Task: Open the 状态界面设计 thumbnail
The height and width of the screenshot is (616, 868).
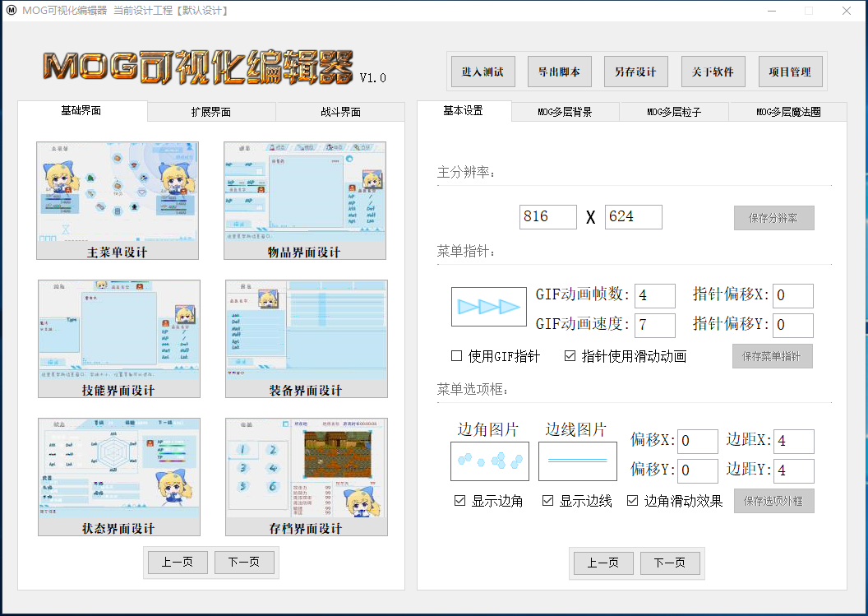Action: 119,477
